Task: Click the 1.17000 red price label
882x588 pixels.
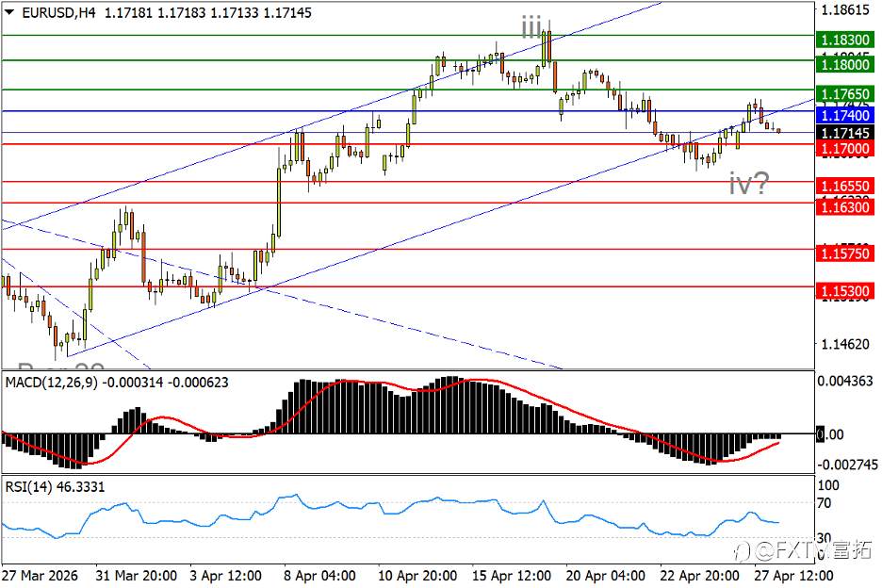Action: (844, 149)
